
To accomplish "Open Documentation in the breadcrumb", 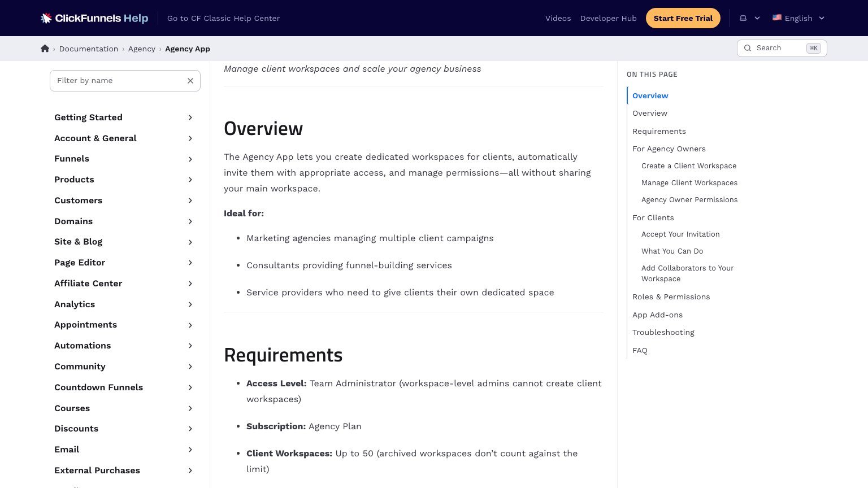I will (89, 49).
